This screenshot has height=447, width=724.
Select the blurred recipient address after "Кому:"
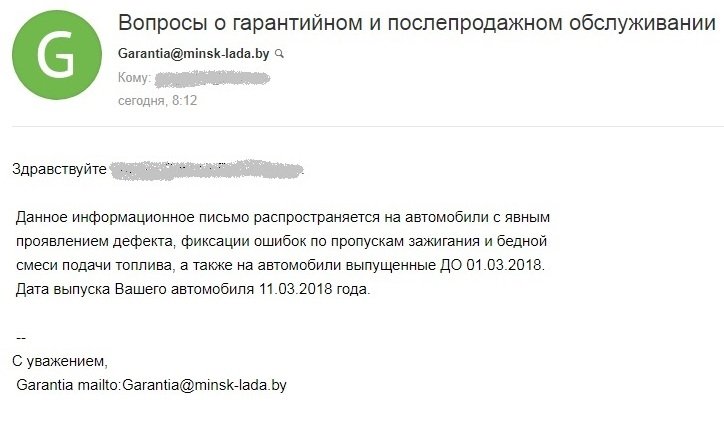click(213, 78)
